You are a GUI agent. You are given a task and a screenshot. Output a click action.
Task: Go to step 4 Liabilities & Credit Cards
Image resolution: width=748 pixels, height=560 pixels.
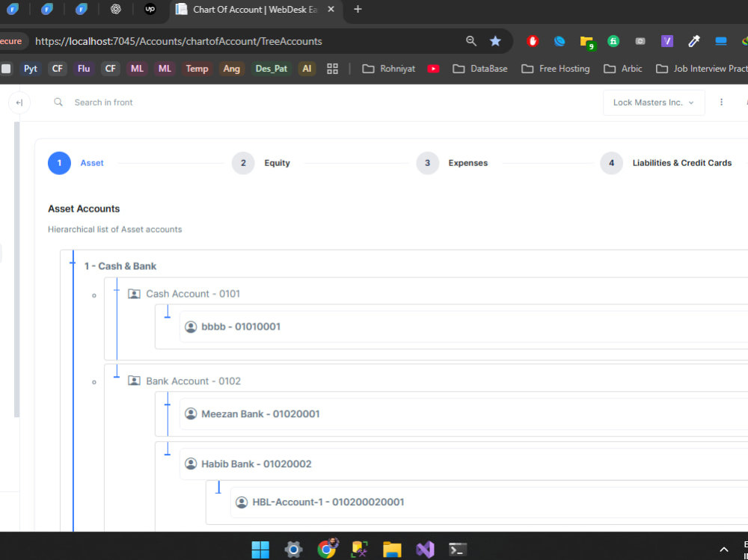[x=666, y=163]
